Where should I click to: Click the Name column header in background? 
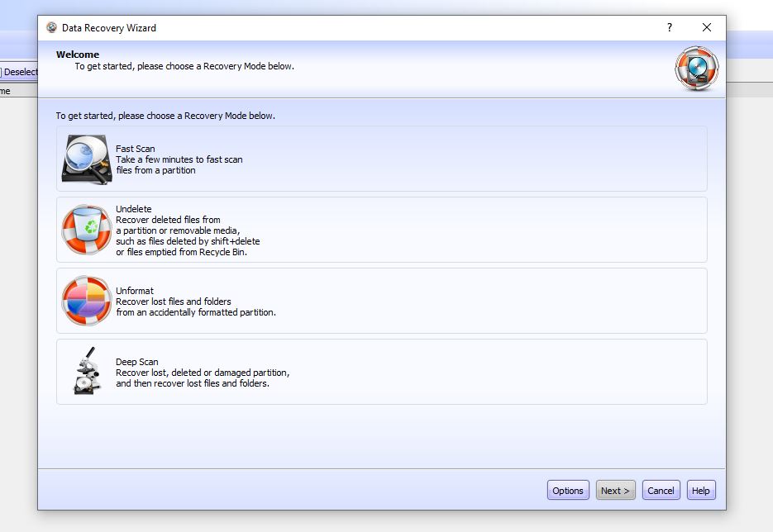(6, 91)
